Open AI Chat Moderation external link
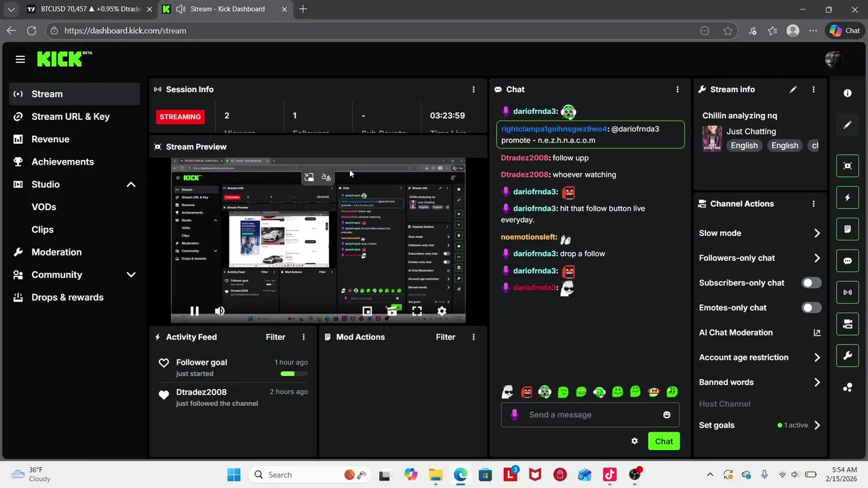 [x=816, y=333]
